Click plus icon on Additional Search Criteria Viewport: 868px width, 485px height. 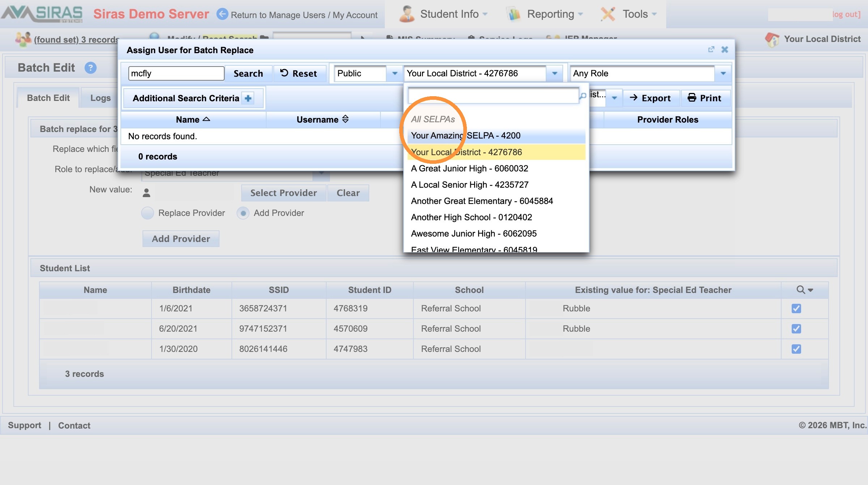point(248,98)
